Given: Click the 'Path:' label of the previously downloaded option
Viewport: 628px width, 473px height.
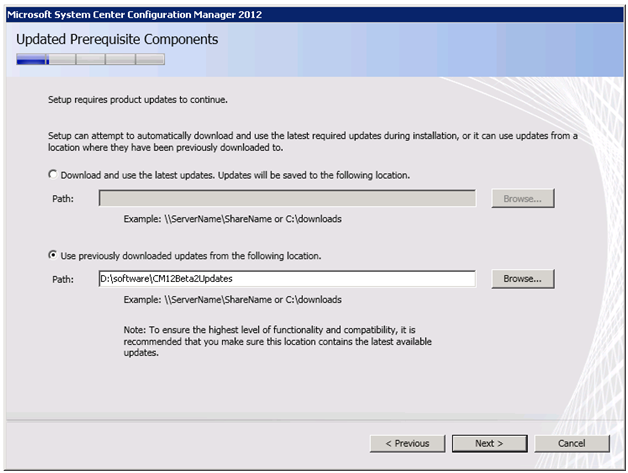Looking at the screenshot, I should [x=63, y=279].
